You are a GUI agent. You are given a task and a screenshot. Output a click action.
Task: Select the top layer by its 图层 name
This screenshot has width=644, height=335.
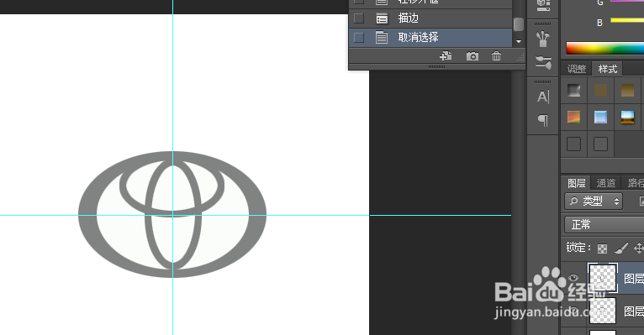(634, 279)
